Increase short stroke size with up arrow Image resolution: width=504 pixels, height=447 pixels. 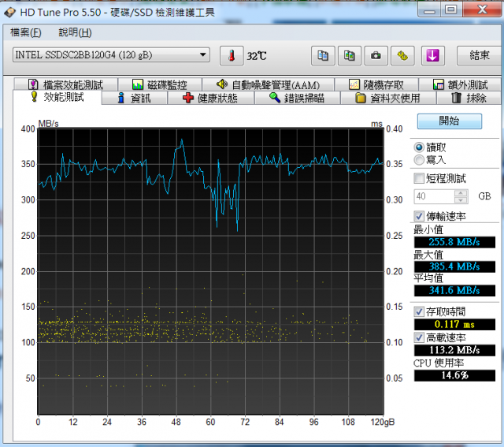[x=461, y=193]
